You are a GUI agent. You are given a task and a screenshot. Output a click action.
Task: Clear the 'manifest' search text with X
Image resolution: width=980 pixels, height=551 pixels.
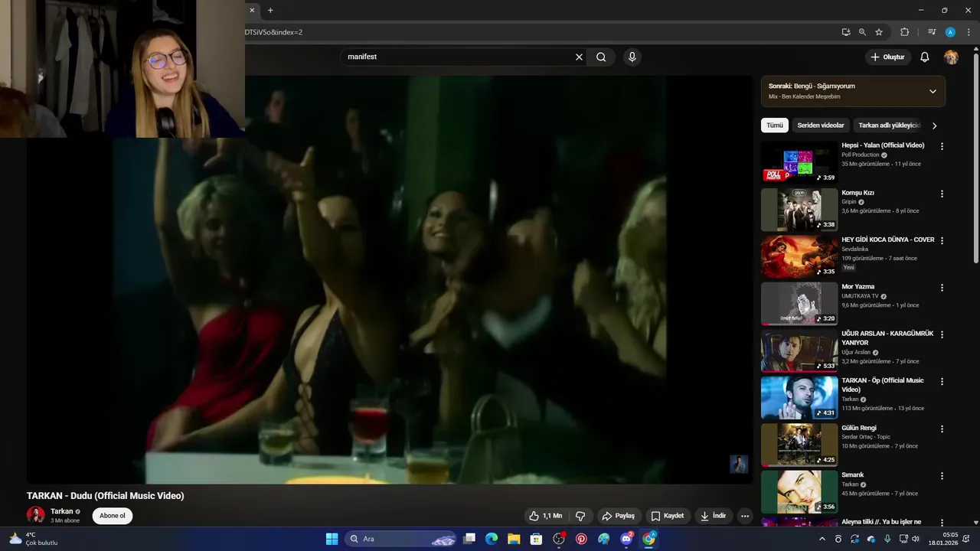pos(579,57)
